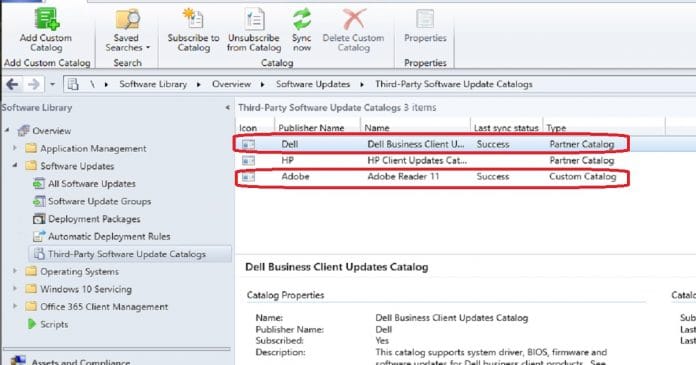Click Third-Party Software Update Catalogs breadcrumb
The width and height of the screenshot is (696, 365).
point(454,84)
